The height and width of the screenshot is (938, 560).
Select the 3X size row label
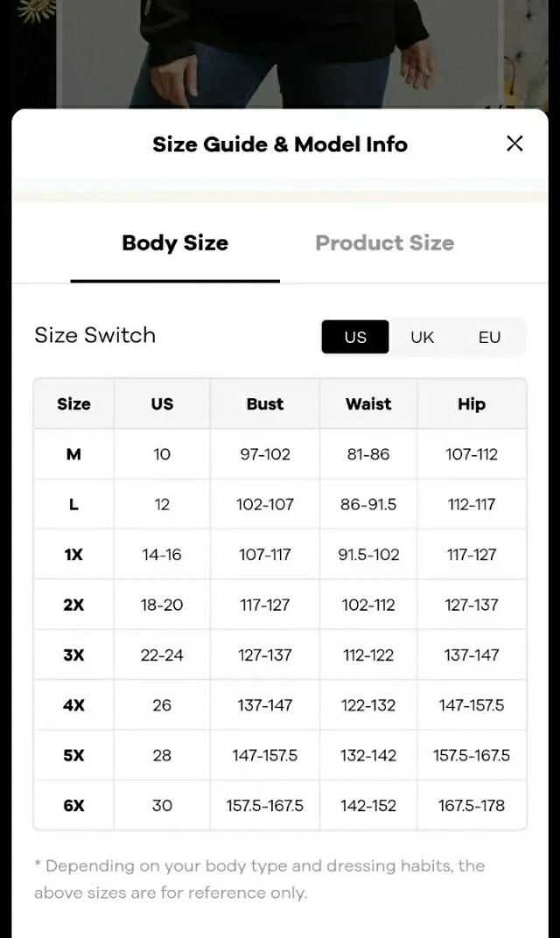pyautogui.click(x=73, y=655)
